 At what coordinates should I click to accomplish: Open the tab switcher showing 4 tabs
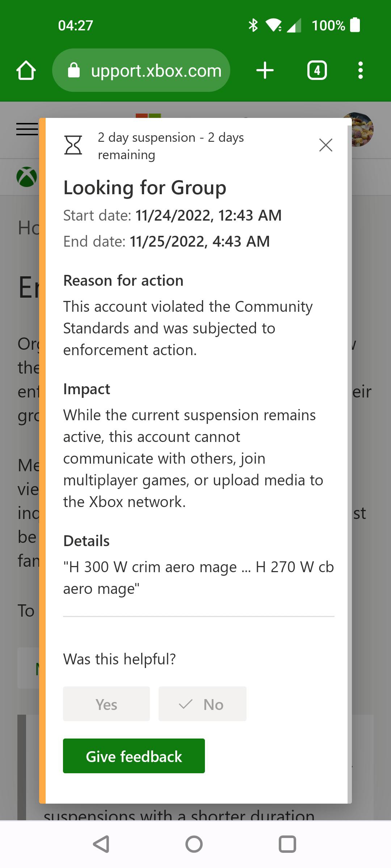point(317,70)
